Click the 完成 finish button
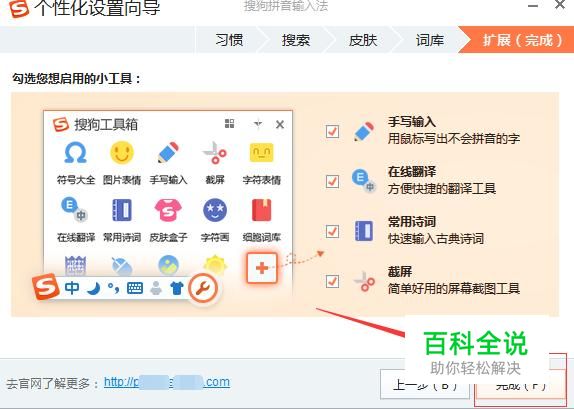Image resolution: width=574 pixels, height=409 pixels. coord(521,384)
